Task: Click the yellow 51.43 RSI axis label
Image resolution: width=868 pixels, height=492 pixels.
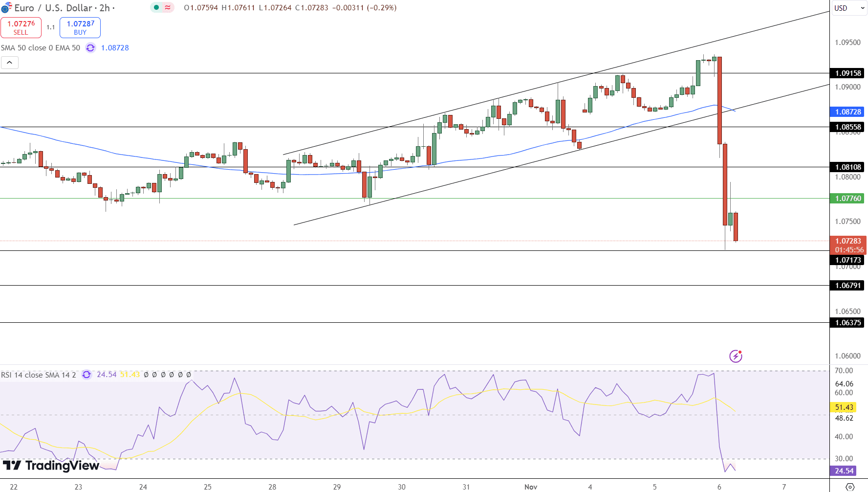Action: coord(843,407)
